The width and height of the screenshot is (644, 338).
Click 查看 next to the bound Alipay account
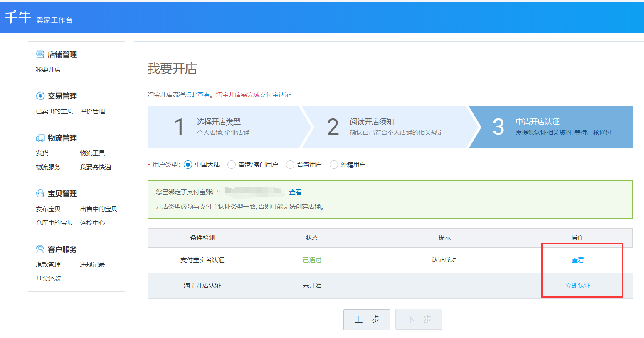(x=295, y=191)
